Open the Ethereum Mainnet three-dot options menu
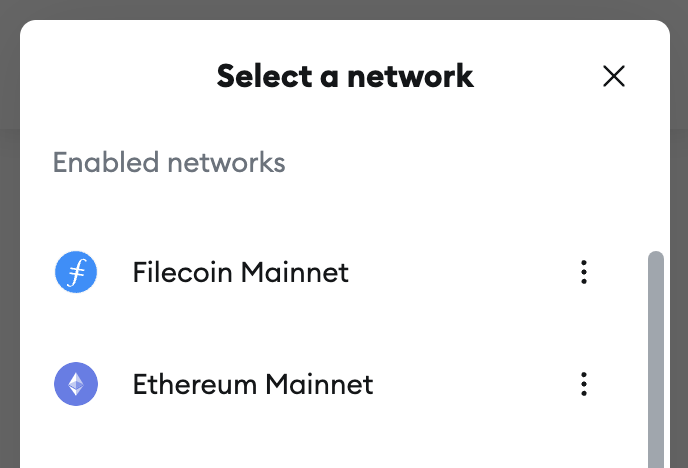Viewport: 688px width, 468px height. [584, 384]
